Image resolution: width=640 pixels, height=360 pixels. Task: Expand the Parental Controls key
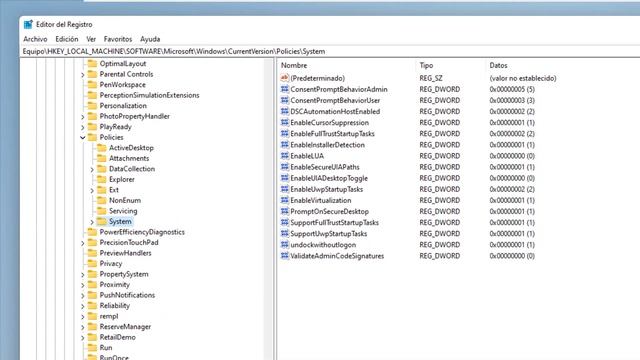pos(83,75)
